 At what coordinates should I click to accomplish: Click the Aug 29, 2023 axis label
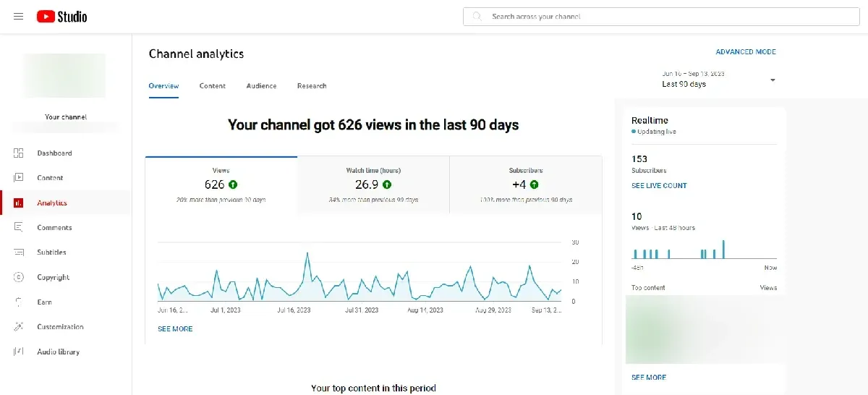coord(493,310)
